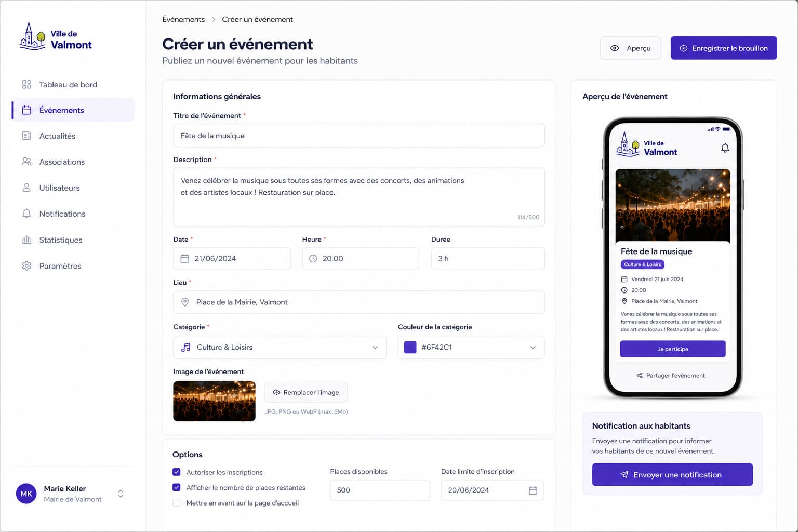The height and width of the screenshot is (532, 798).
Task: Click the share icon beside Partager l'événement
Action: [640, 375]
